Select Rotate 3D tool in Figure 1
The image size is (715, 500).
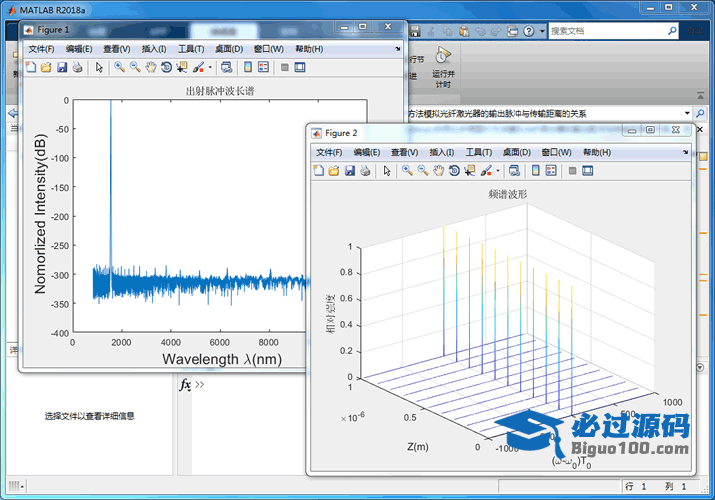coord(166,67)
